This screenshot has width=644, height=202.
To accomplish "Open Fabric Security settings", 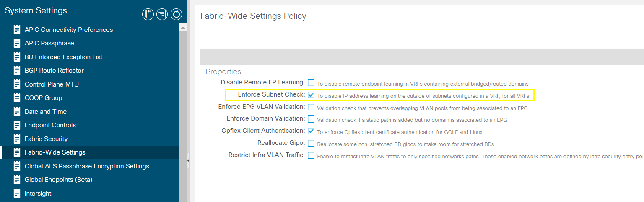I will coord(46,139).
